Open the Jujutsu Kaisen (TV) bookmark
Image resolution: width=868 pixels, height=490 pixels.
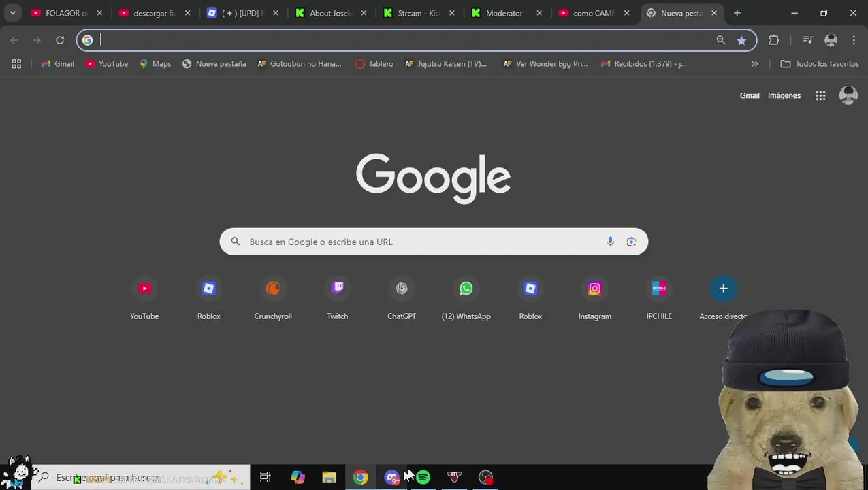click(445, 63)
